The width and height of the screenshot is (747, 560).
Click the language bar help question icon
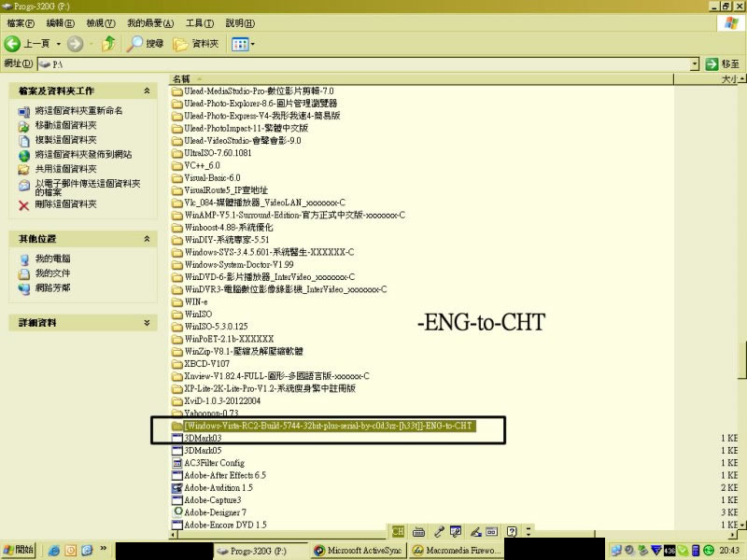512,531
